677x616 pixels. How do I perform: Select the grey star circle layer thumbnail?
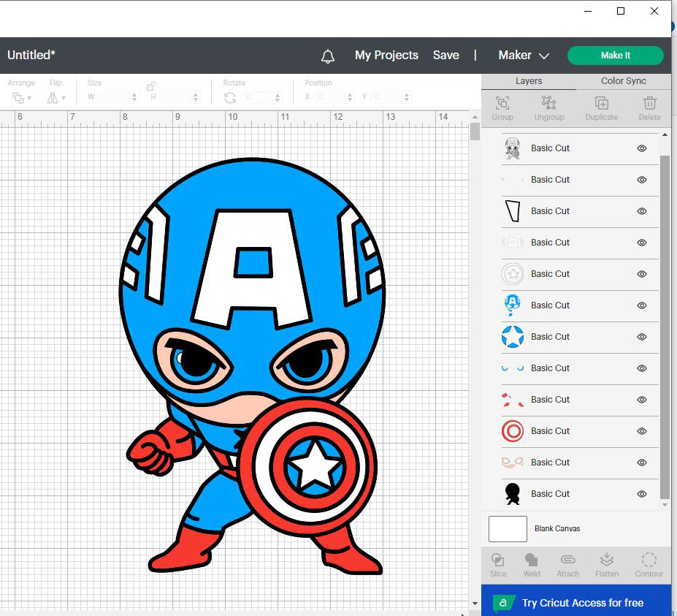tap(513, 274)
